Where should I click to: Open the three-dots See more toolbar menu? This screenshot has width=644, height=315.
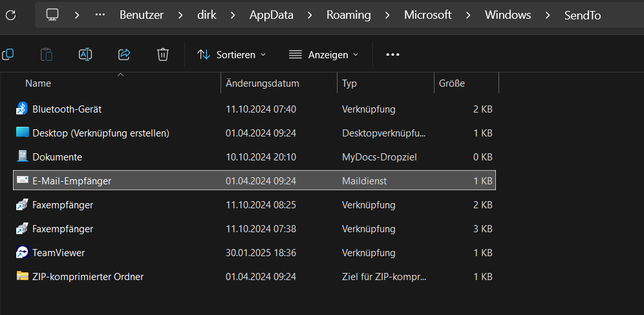[392, 54]
